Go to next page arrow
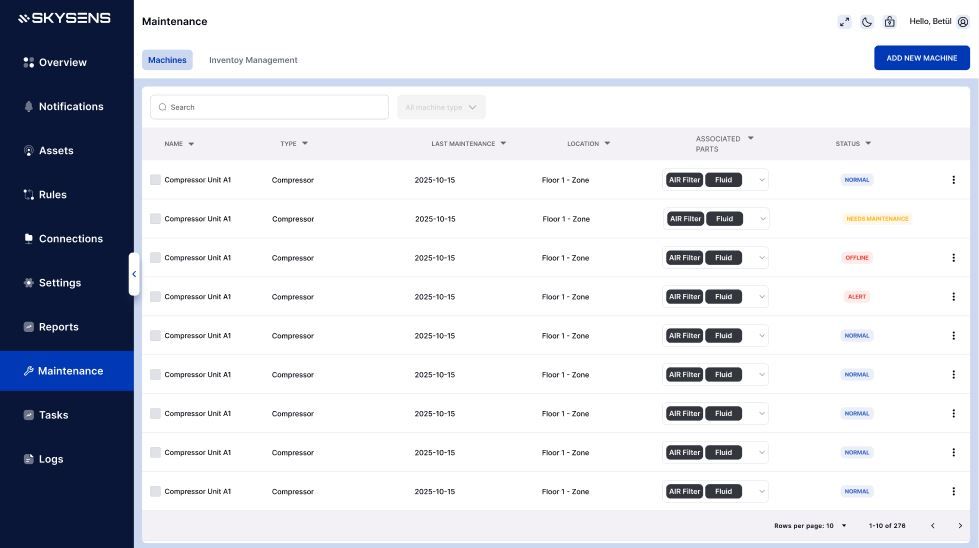This screenshot has height=548, width=979. pyautogui.click(x=960, y=526)
